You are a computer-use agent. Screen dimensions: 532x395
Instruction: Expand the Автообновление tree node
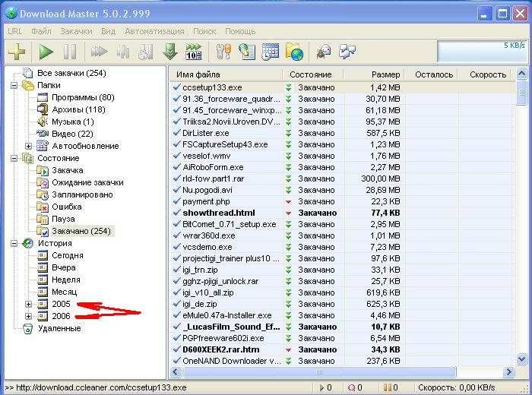point(29,146)
